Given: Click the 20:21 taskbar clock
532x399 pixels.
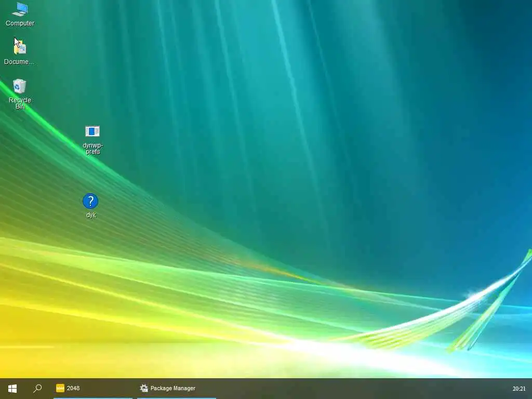Looking at the screenshot, I should [519, 389].
